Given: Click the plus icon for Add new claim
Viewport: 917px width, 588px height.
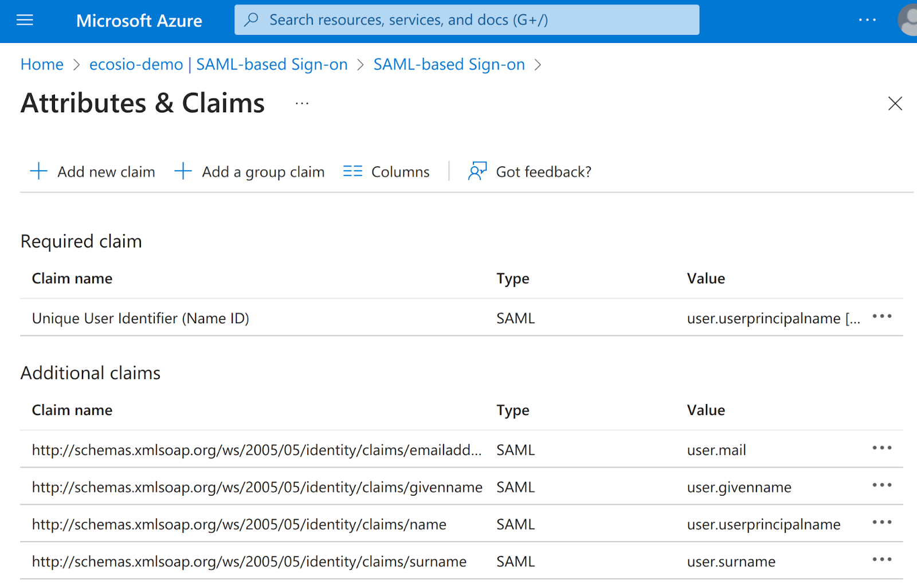Looking at the screenshot, I should 38,171.
